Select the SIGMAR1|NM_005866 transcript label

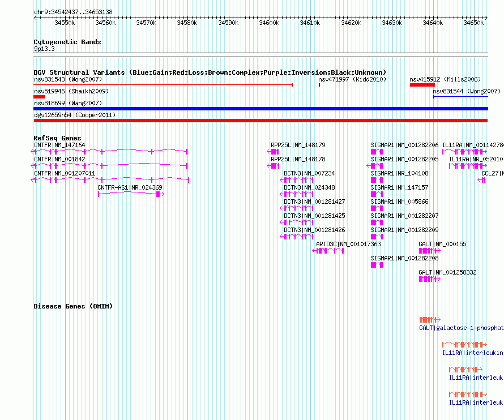[399, 202]
